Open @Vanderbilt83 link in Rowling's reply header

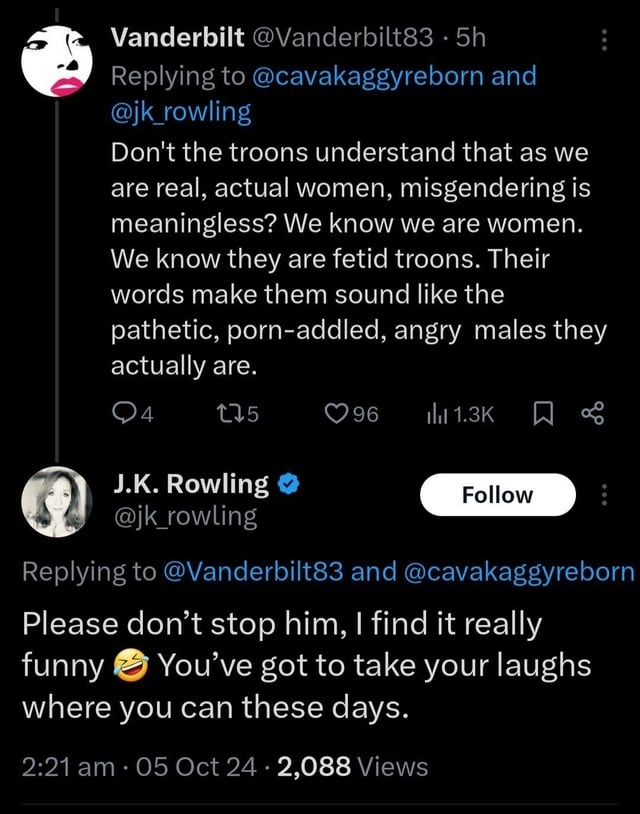[x=253, y=571]
